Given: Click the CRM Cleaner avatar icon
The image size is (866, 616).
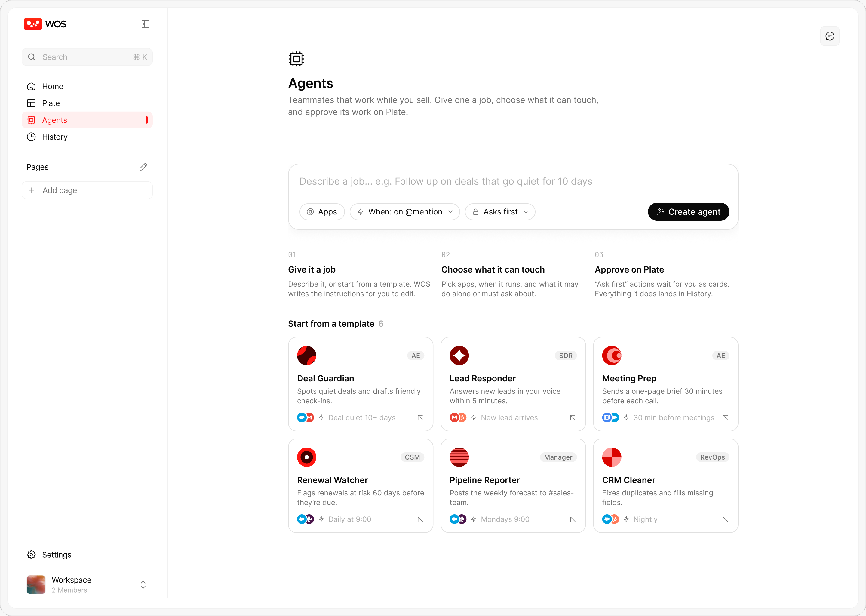Looking at the screenshot, I should pos(611,457).
